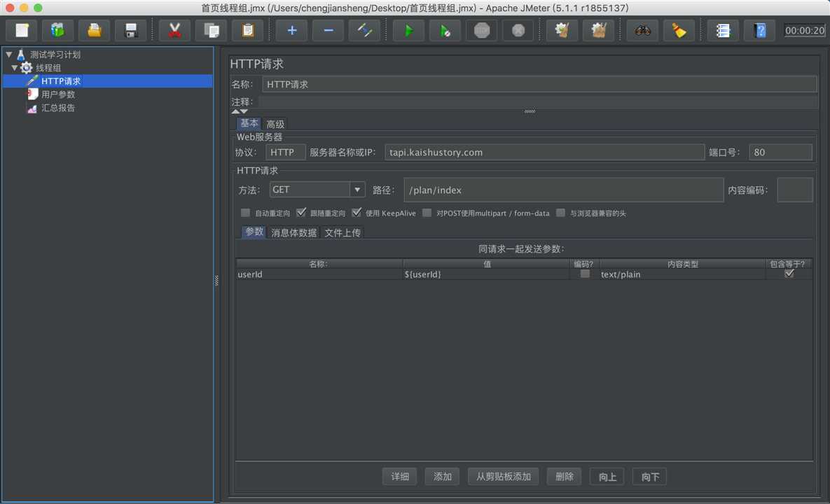Screen dimensions: 830x504
Task: Click the 删除 button
Action: click(x=565, y=477)
